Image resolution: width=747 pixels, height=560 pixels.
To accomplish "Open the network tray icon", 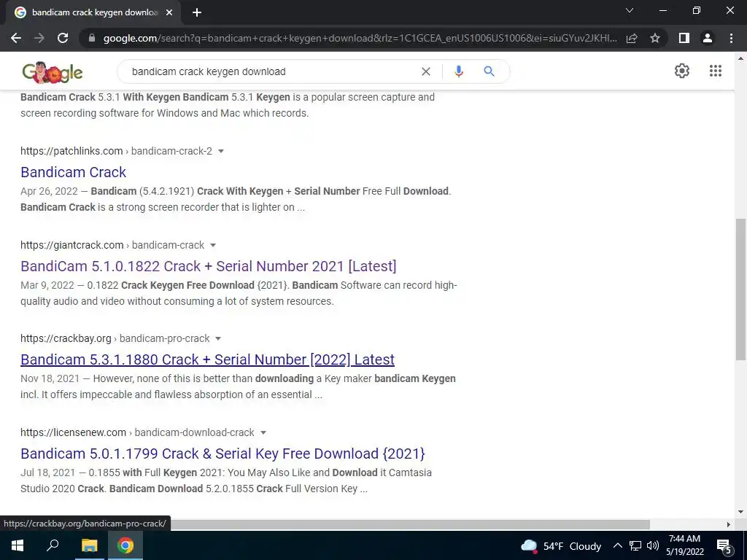I will [x=635, y=545].
